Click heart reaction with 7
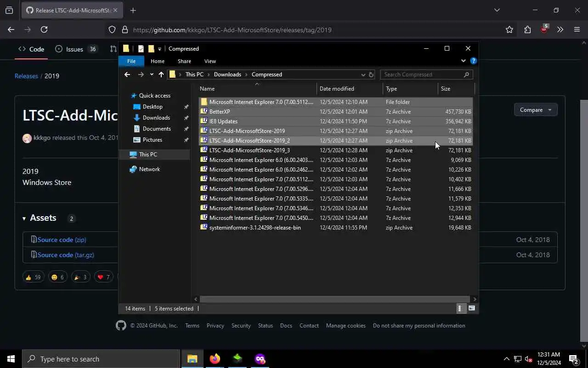Image resolution: width=588 pixels, height=368 pixels. coord(103,277)
